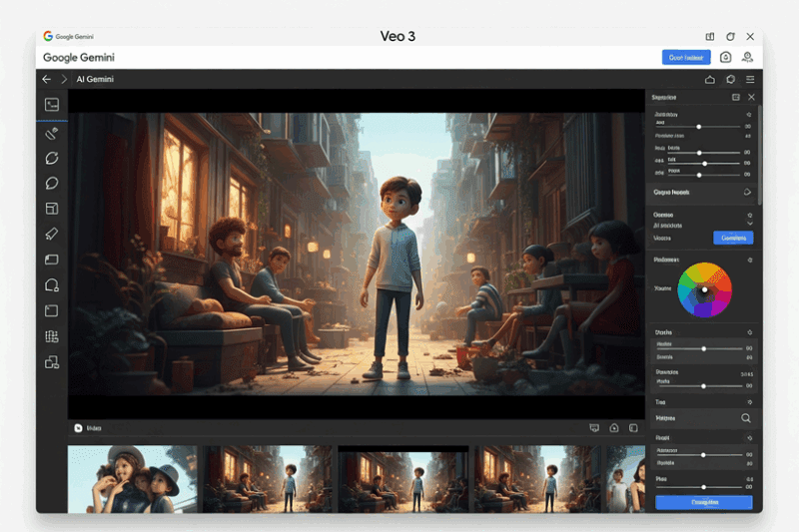Click the search magnifier in right panel
Screen dimensions: 799x532
coord(746,418)
